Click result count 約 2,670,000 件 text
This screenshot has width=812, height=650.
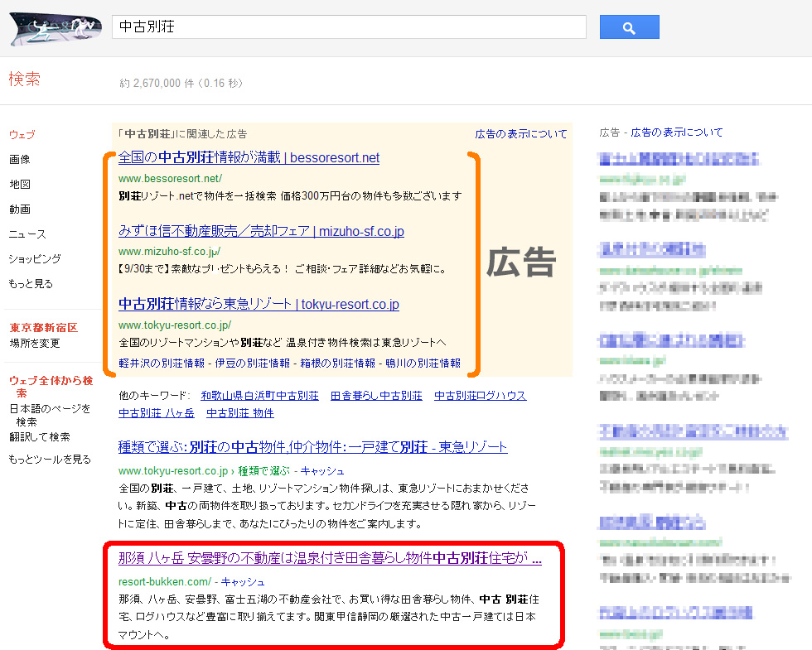click(157, 84)
